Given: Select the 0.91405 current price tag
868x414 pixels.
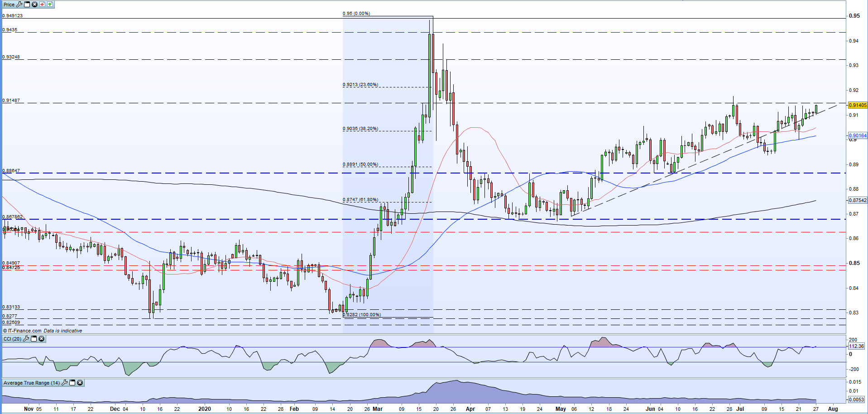Looking at the screenshot, I should [858, 105].
